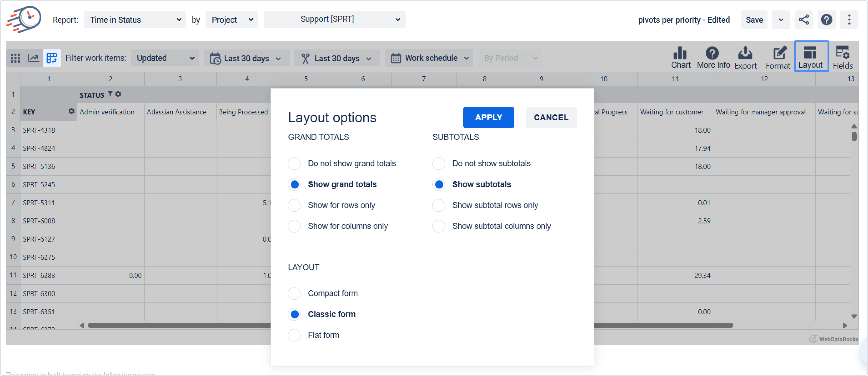Switch to grid view icon
The image size is (868, 376).
point(15,58)
